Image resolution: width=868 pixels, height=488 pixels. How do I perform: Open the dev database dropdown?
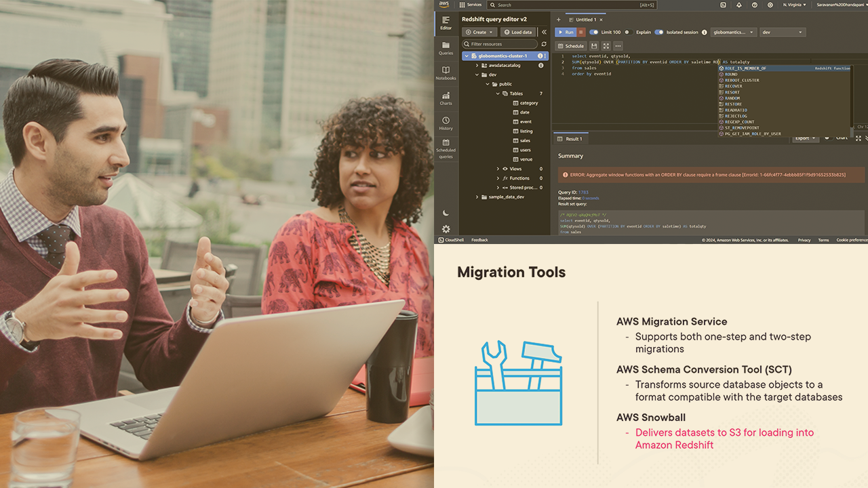782,33
